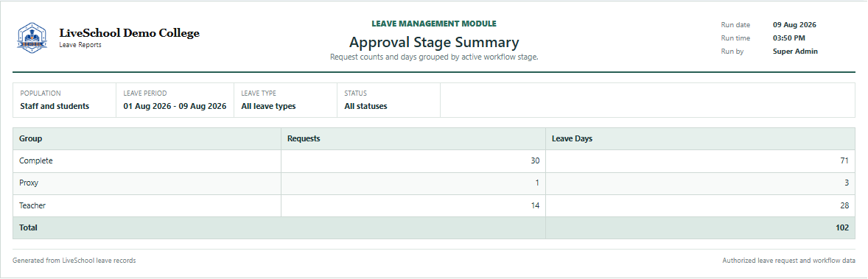Click the Complete row group cell
868x279 pixels.
coord(147,161)
